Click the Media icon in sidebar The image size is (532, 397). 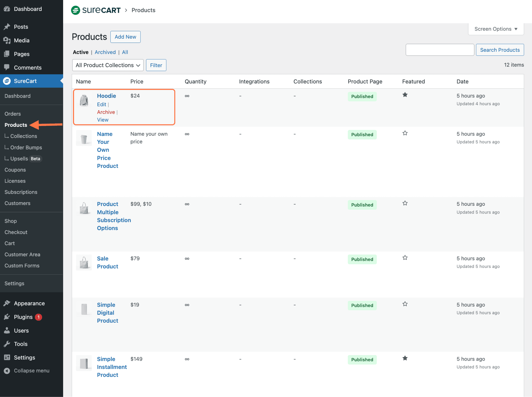tap(7, 40)
